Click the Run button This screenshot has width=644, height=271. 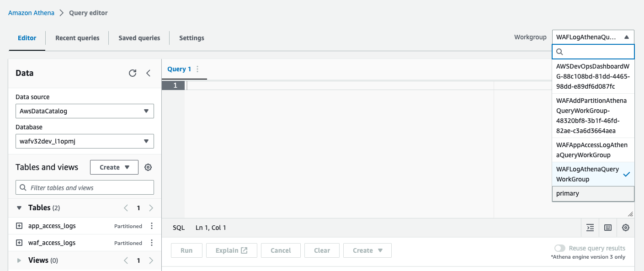(x=186, y=250)
